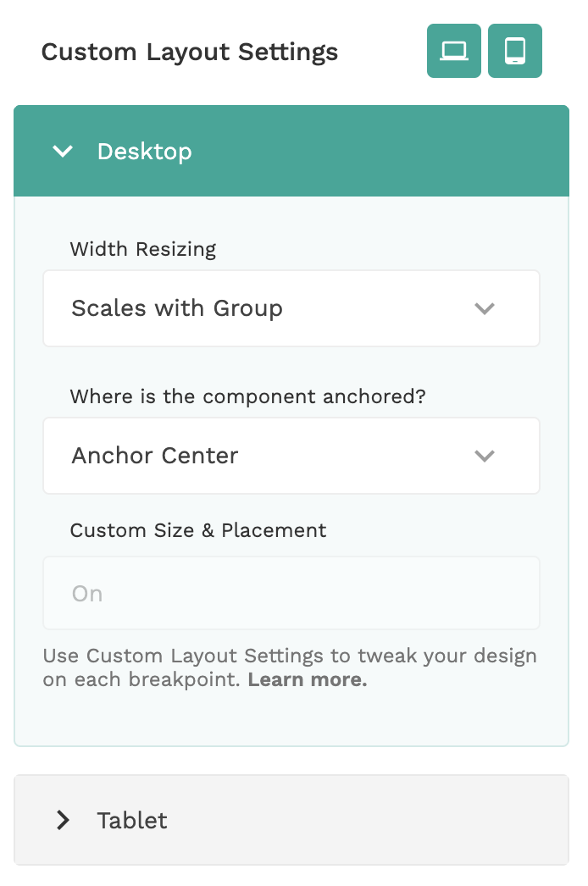Viewport: 588px width, 886px height.
Task: Click the component anchored question label
Action: [247, 396]
